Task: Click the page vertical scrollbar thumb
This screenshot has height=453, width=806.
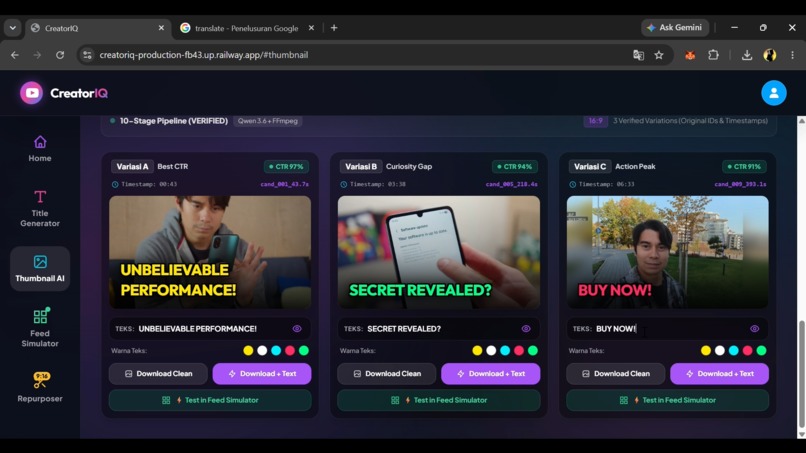Action: [x=801, y=374]
